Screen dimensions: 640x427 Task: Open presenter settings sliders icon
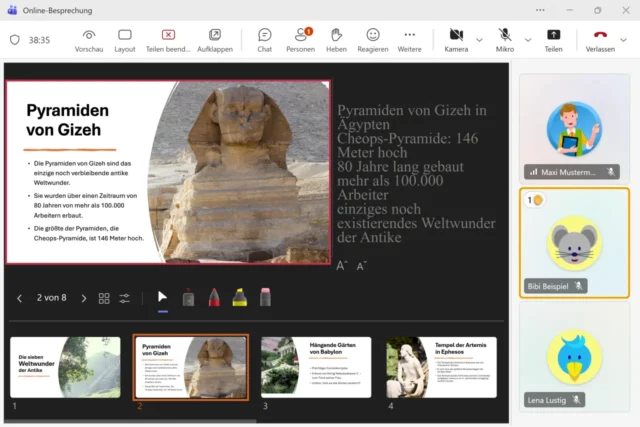(124, 298)
